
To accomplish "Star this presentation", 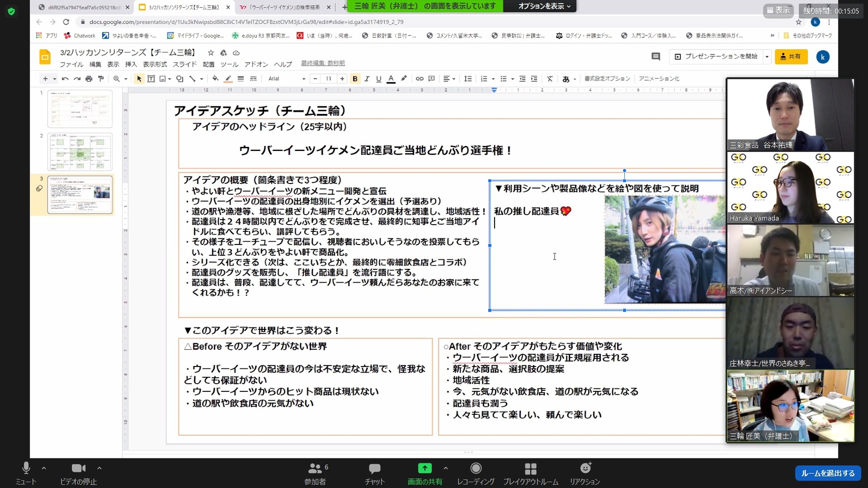I will click(211, 53).
